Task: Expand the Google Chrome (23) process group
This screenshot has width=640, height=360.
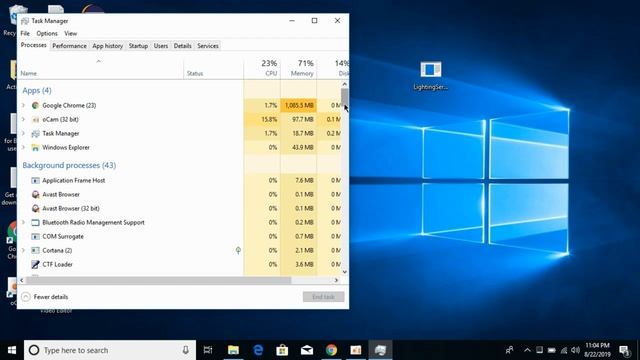Action: click(x=23, y=105)
